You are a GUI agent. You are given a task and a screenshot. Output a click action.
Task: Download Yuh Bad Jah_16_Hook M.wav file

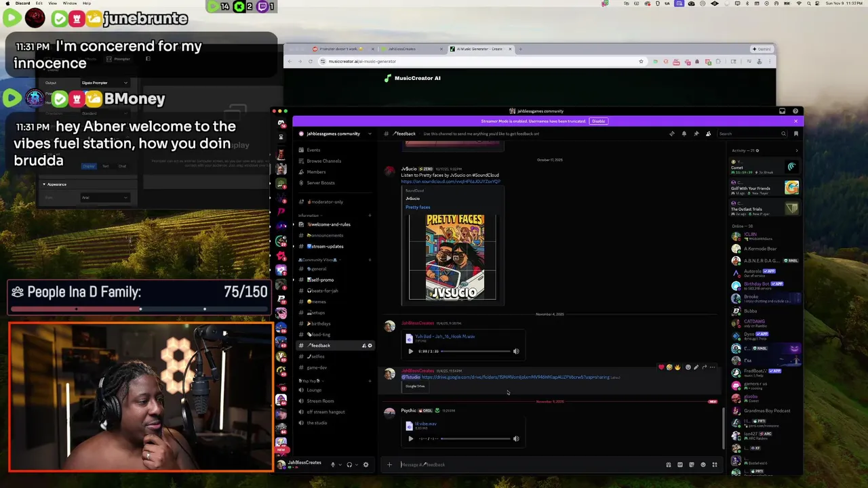[x=445, y=337]
